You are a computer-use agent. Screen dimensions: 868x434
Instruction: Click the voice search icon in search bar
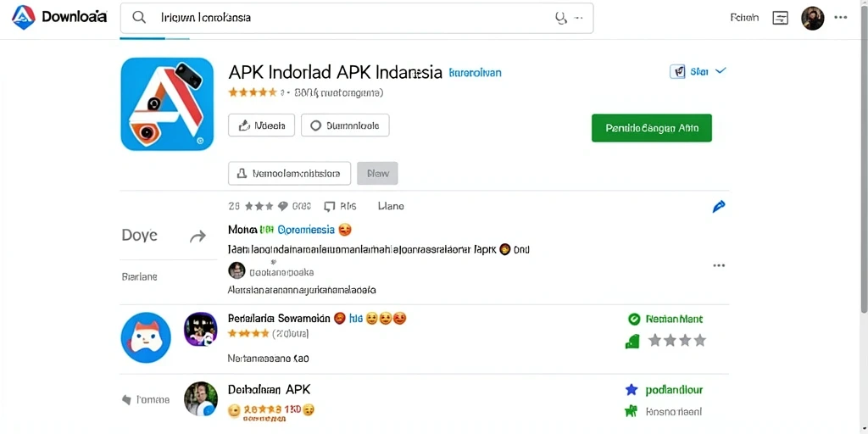coord(561,18)
